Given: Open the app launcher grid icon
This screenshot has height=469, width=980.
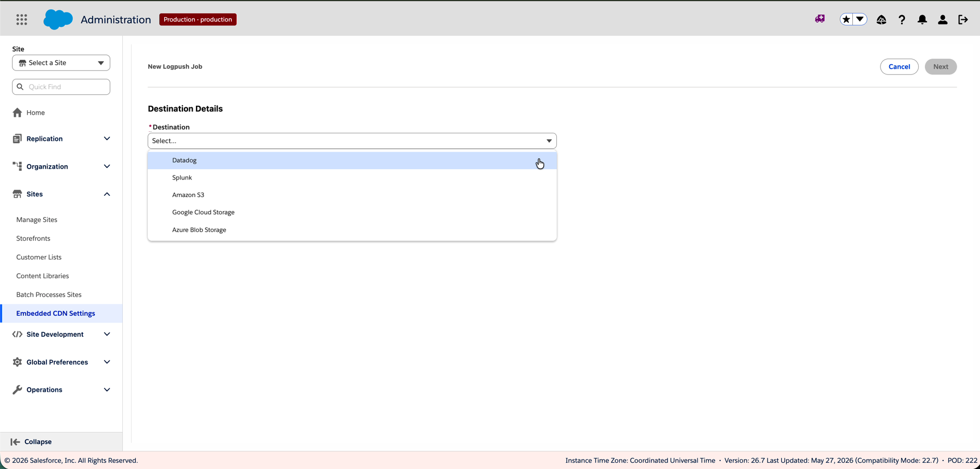Looking at the screenshot, I should 22,19.
